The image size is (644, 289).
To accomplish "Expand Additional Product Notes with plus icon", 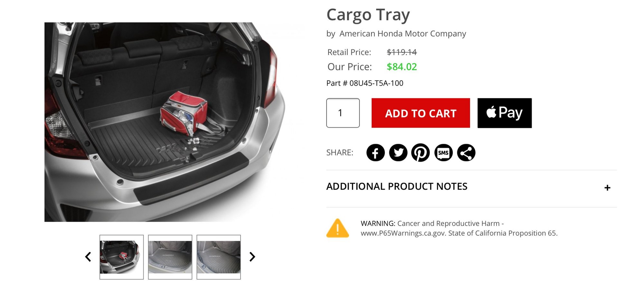I will [x=607, y=188].
